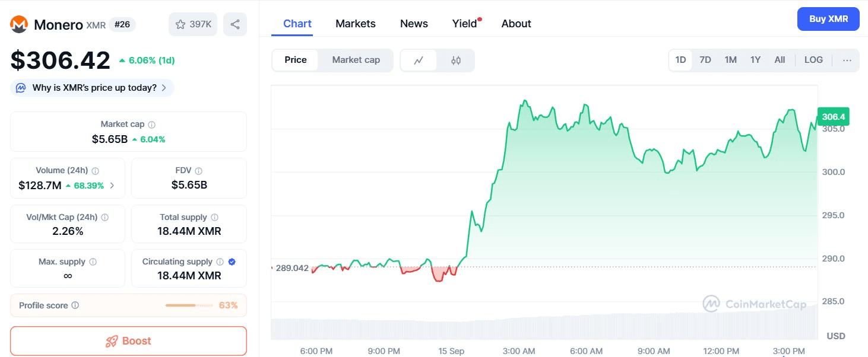868x357 pixels.
Task: Click the star watchlist icon
Action: click(180, 24)
